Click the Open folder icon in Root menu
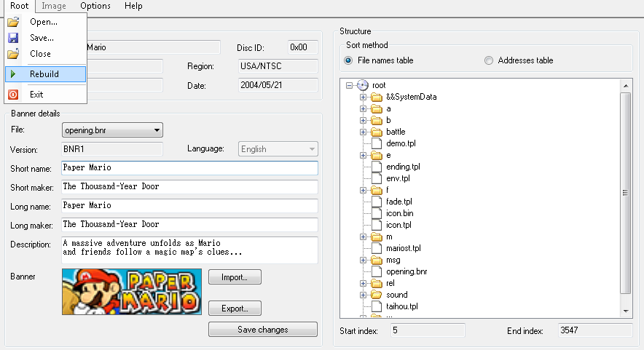This screenshot has height=350, width=644. 13,22
